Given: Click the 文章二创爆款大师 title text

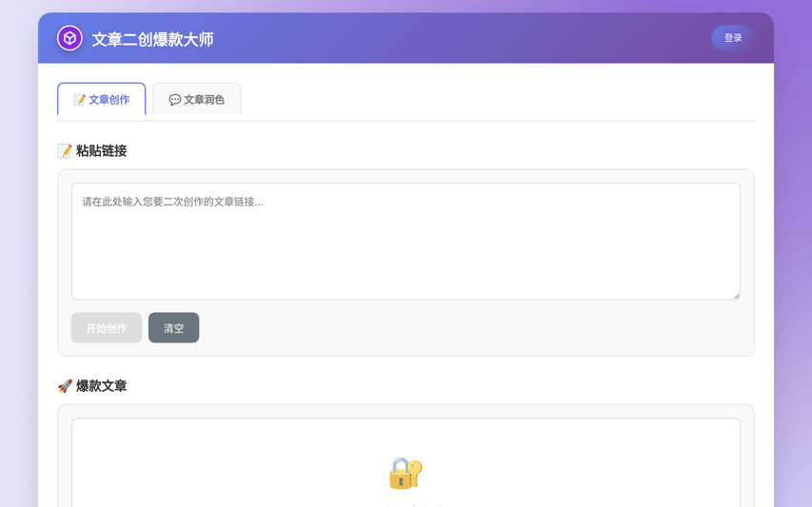Looking at the screenshot, I should (x=152, y=39).
